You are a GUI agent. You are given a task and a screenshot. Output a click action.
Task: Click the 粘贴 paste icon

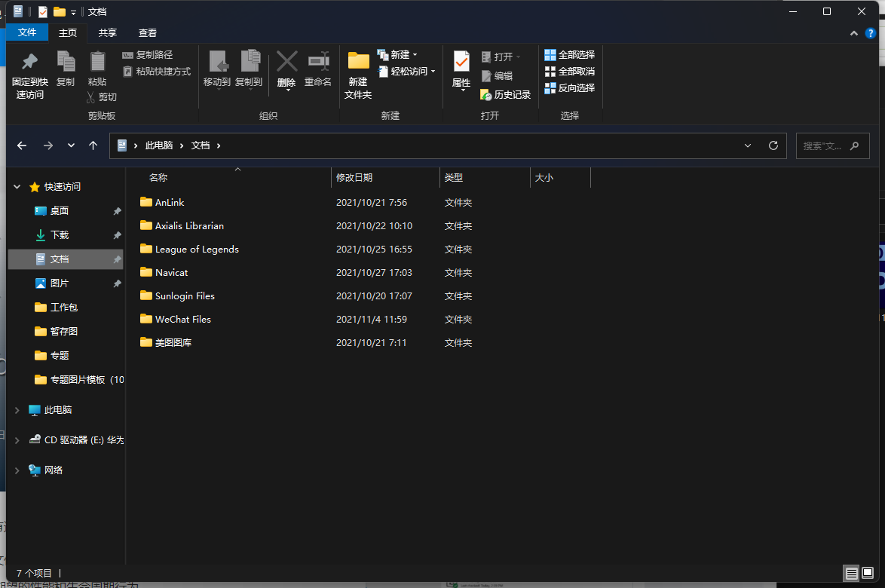[x=97, y=61]
